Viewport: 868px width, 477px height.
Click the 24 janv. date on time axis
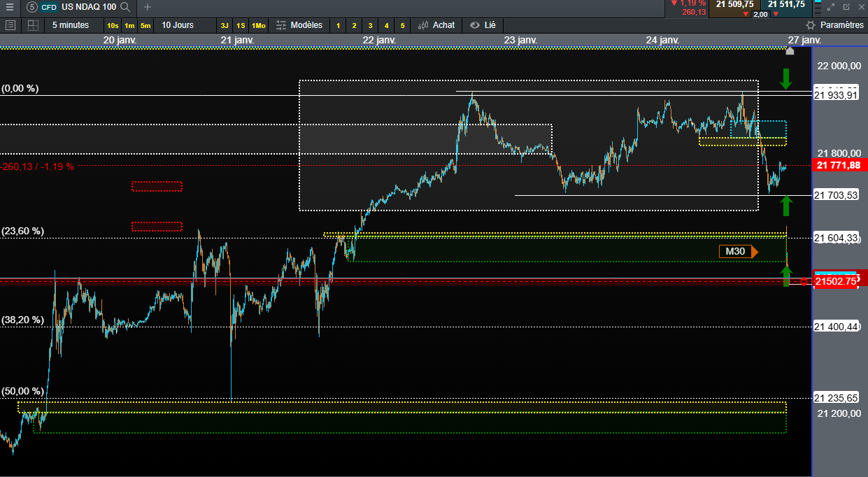point(662,41)
